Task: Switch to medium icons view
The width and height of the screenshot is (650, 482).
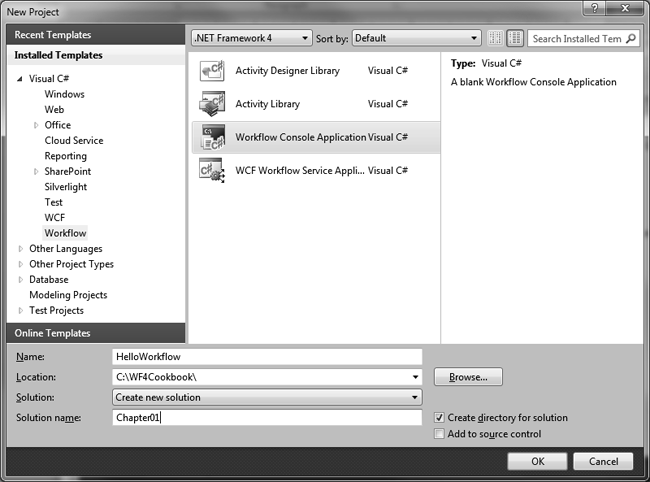Action: [515, 38]
